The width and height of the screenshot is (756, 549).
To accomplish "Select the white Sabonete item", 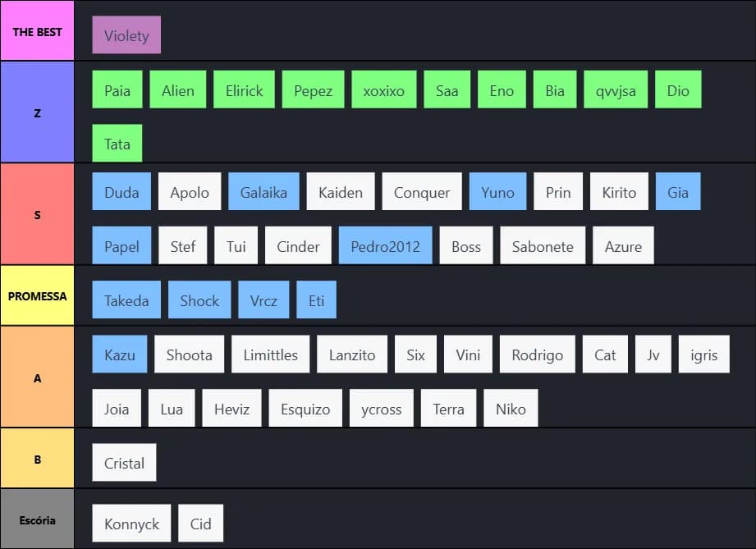I will 543,245.
